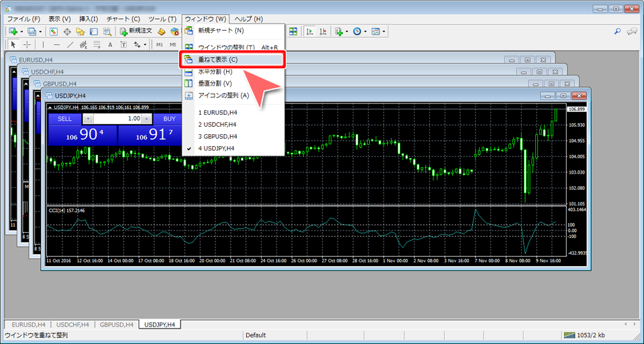Pick the vertical line drawing tool

pos(44,44)
